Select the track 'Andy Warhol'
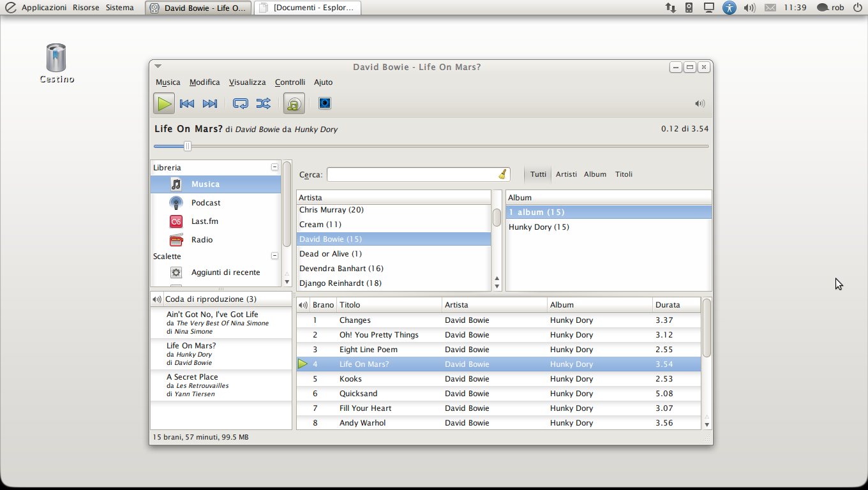The image size is (868, 490). (x=498, y=423)
